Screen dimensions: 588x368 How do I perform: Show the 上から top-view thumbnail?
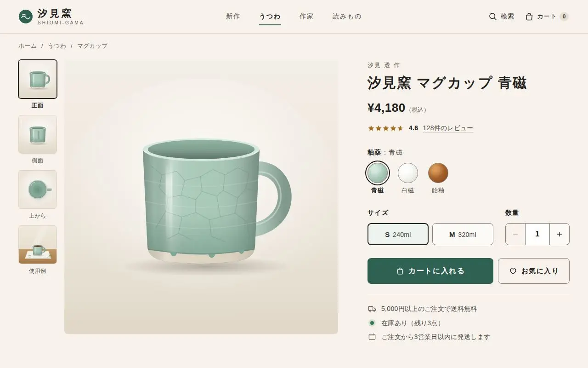pos(38,190)
